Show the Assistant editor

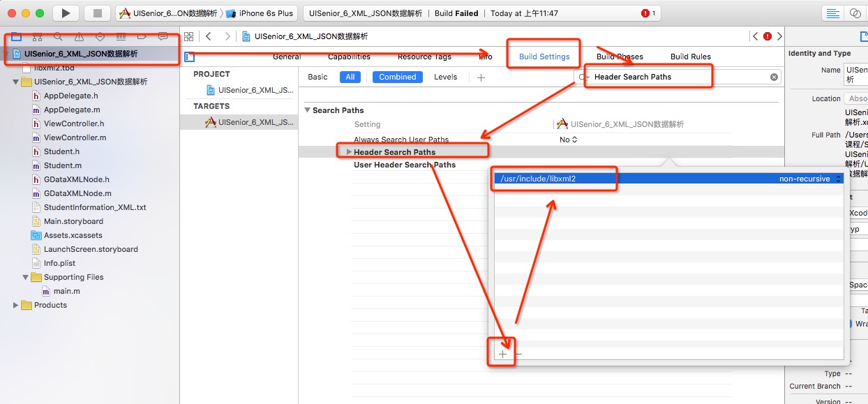coord(855,13)
